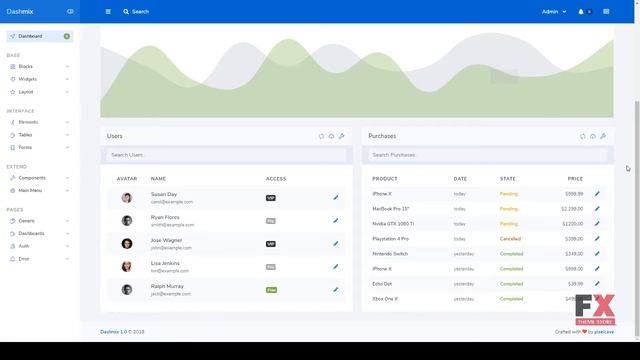Open the Dashboards pages entry
The height and width of the screenshot is (360, 640).
(40, 233)
